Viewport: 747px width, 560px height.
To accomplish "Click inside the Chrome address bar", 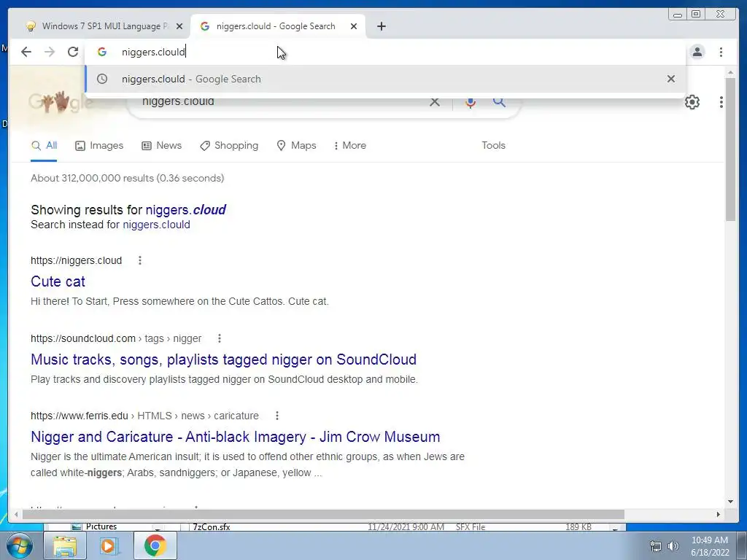I will click(x=385, y=52).
